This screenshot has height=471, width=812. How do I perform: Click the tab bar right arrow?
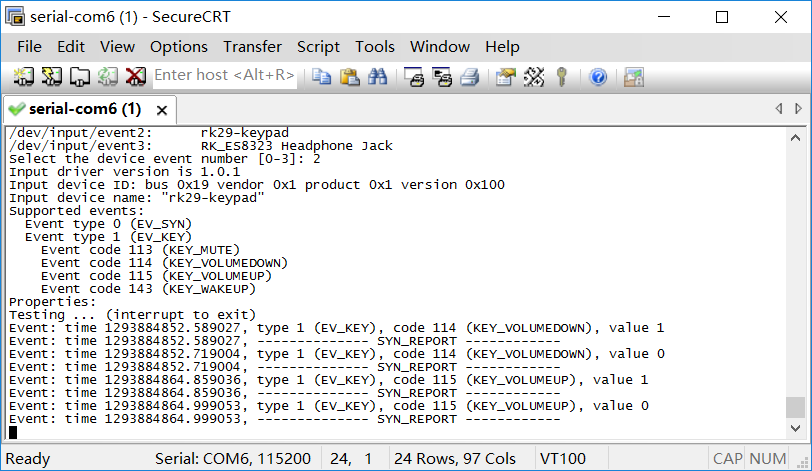pyautogui.click(x=798, y=109)
